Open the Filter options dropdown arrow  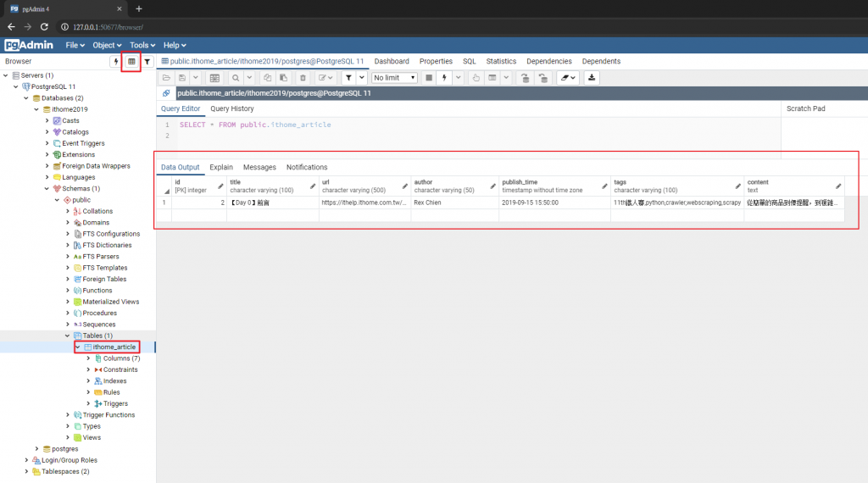(x=361, y=78)
